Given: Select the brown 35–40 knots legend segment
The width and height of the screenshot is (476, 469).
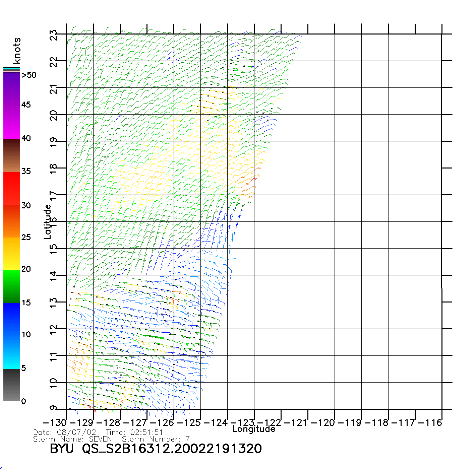Looking at the screenshot, I should tap(12, 155).
